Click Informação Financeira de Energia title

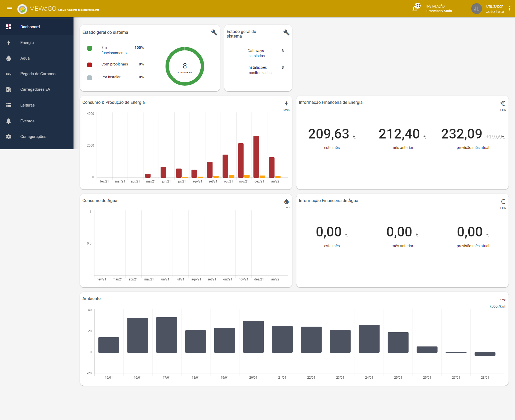[x=330, y=103]
